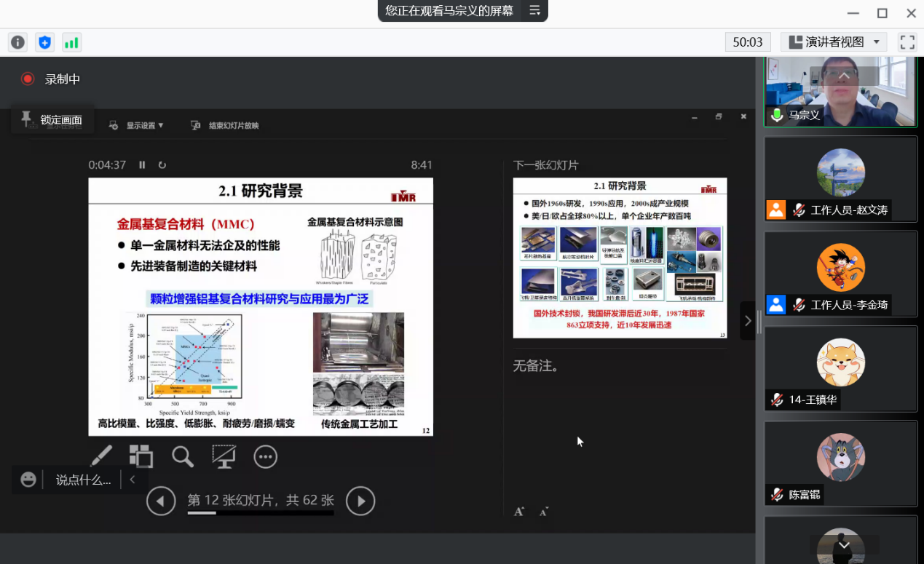This screenshot has height=564, width=924.
Task: Click 结束幻灯片放映 to end slideshow
Action: (225, 125)
